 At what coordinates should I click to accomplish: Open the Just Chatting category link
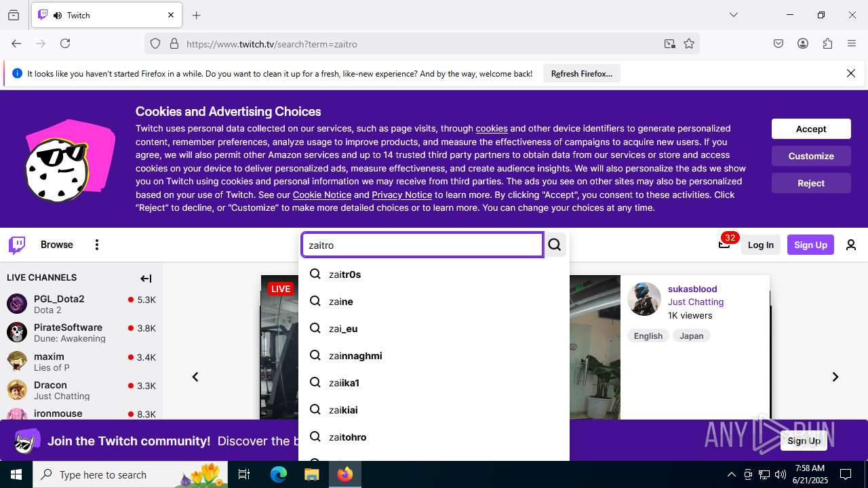click(x=696, y=302)
